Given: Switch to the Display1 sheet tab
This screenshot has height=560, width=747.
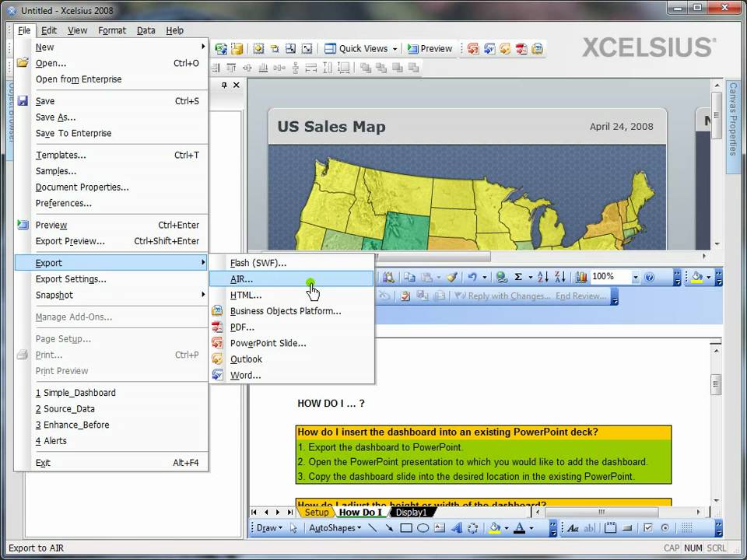Looking at the screenshot, I should (411, 513).
